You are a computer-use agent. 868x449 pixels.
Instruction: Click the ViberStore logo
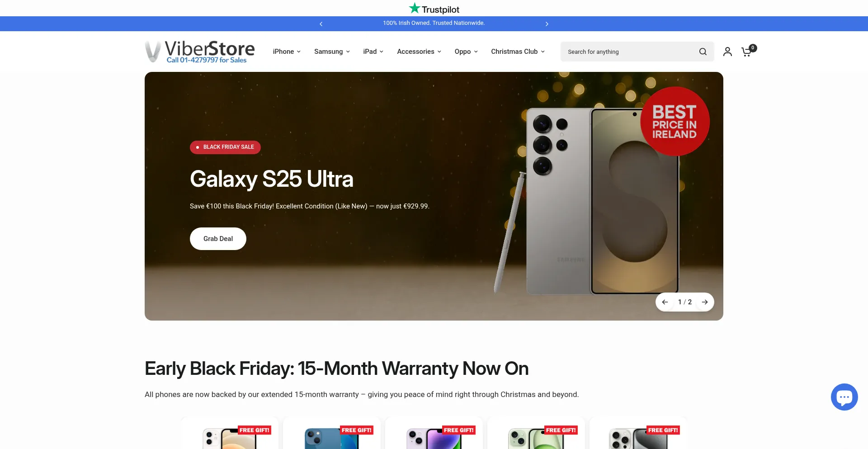[x=200, y=52]
